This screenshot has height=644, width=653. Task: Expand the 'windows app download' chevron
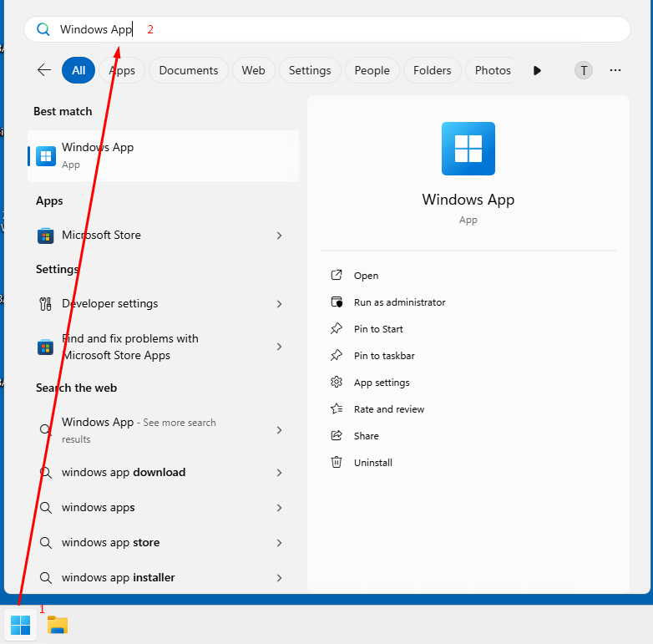pos(280,473)
